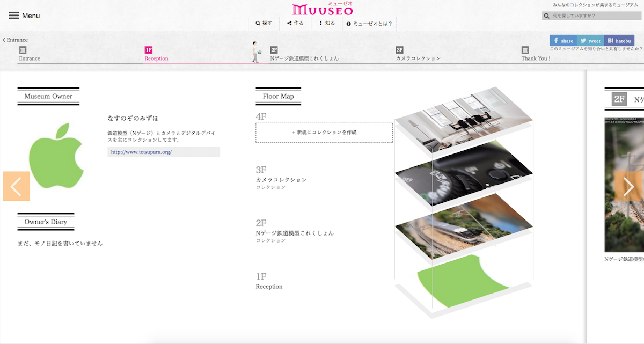Click the 3F badge in floor navigation
This screenshot has width=644, height=344.
(400, 50)
